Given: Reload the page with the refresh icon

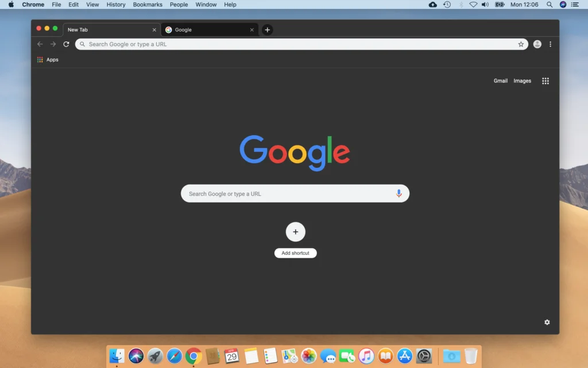Looking at the screenshot, I should [67, 44].
